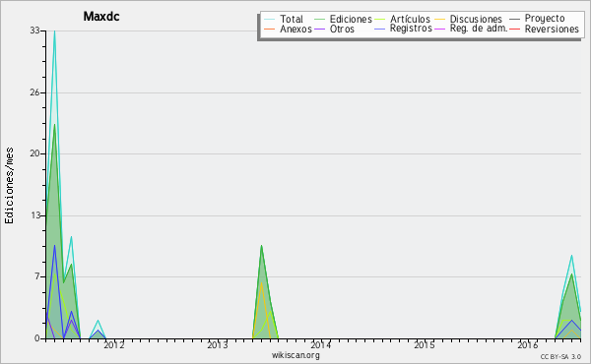The image size is (591, 364).
Task: Select the Proyecto legend entry
Action: pyautogui.click(x=537, y=19)
